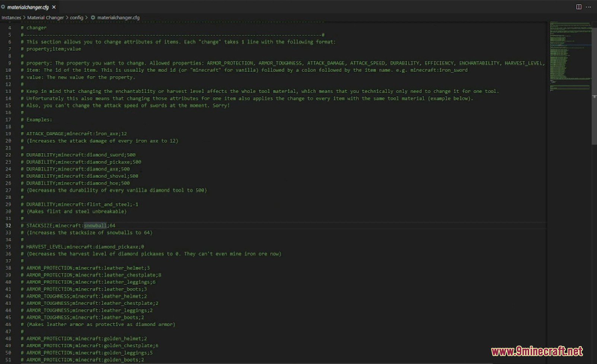Click the 'Sorry!' text on line 15
597x364 pixels.
pyautogui.click(x=221, y=106)
